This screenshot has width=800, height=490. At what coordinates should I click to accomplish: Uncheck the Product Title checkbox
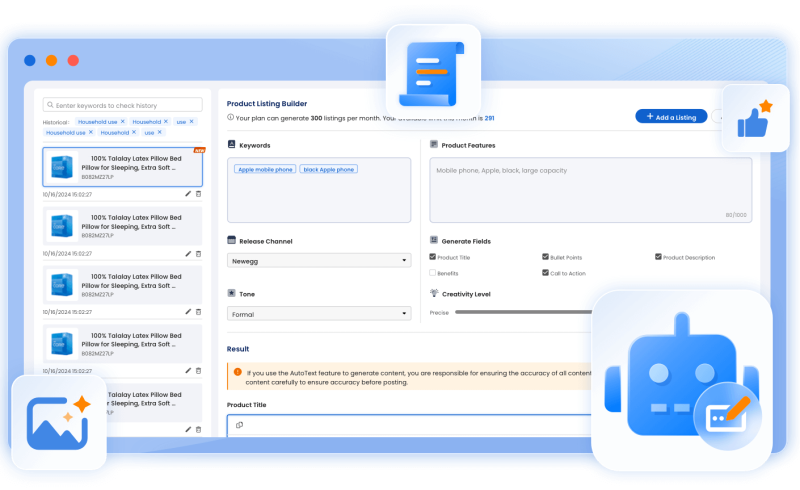(433, 257)
